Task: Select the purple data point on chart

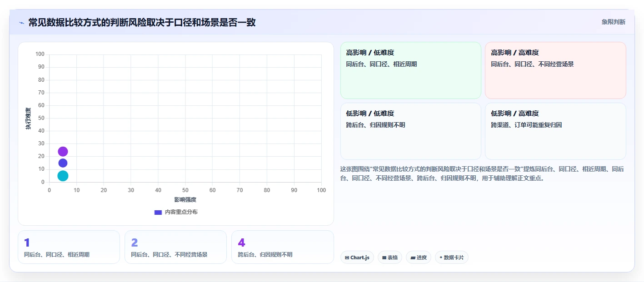Action: [63, 152]
